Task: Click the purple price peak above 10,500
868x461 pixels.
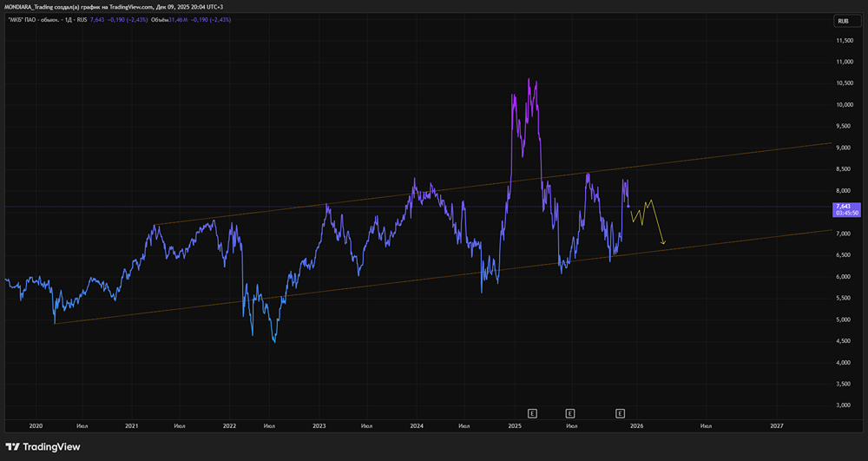Action: click(529, 80)
